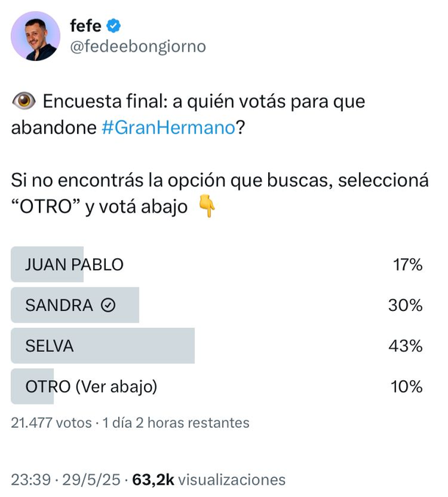
Task: Click the 17% result for Juan Pablo
Action: coord(408,265)
